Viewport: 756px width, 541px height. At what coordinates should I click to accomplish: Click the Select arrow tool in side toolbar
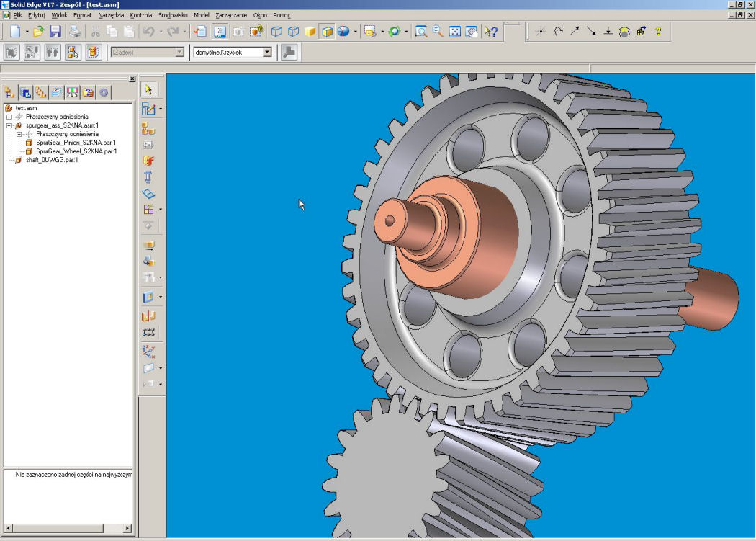148,90
